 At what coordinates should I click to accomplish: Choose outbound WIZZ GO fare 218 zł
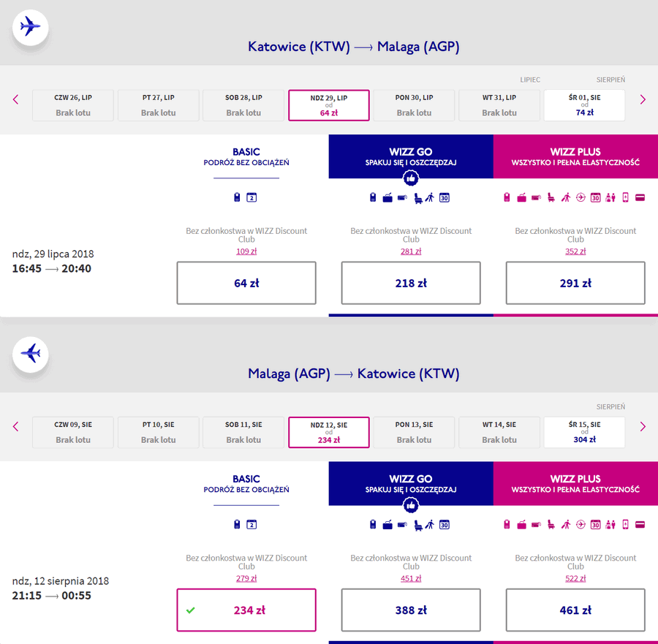411,283
